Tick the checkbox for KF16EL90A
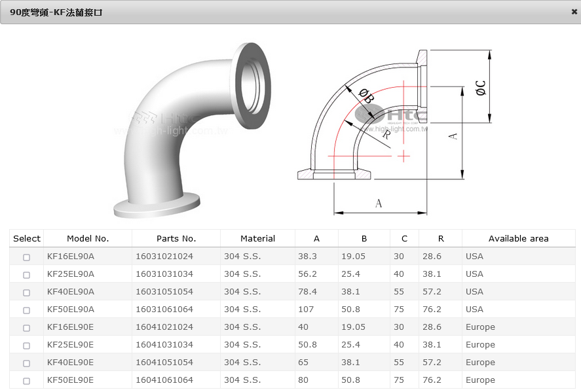 27,257
